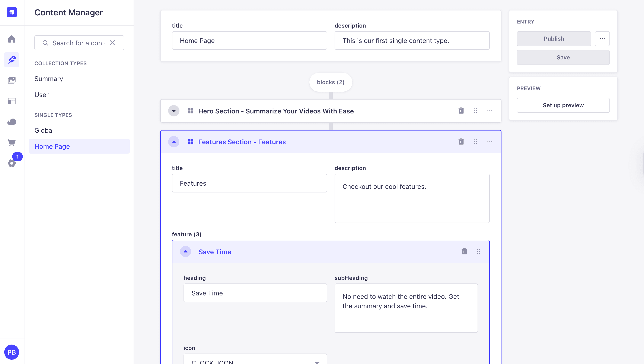This screenshot has width=644, height=364.
Task: Collapse the Features Section block
Action: point(174,142)
